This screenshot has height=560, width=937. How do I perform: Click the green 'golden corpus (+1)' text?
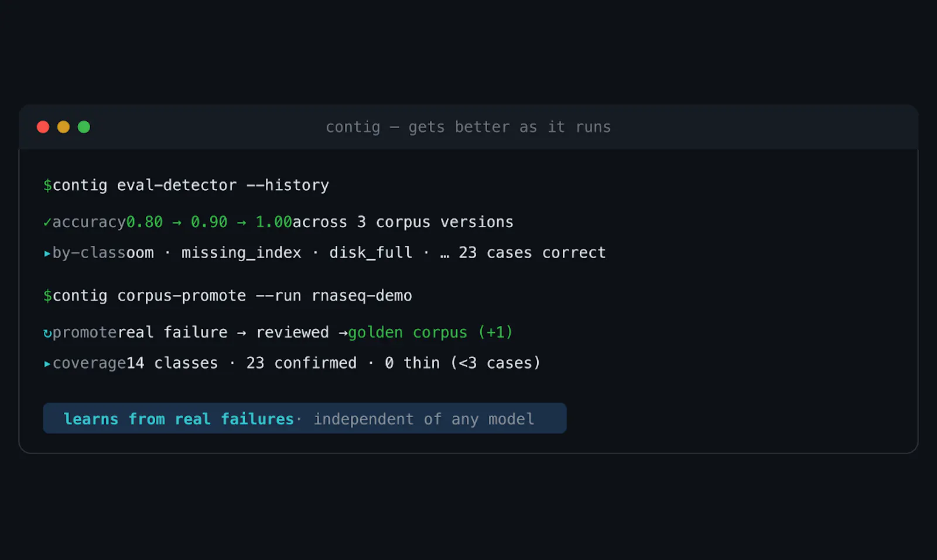[430, 332]
